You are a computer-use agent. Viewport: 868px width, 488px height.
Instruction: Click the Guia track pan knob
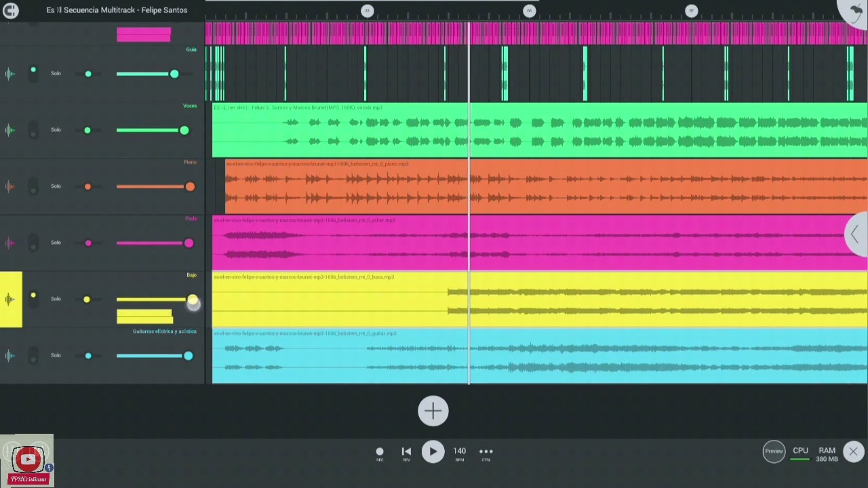88,74
